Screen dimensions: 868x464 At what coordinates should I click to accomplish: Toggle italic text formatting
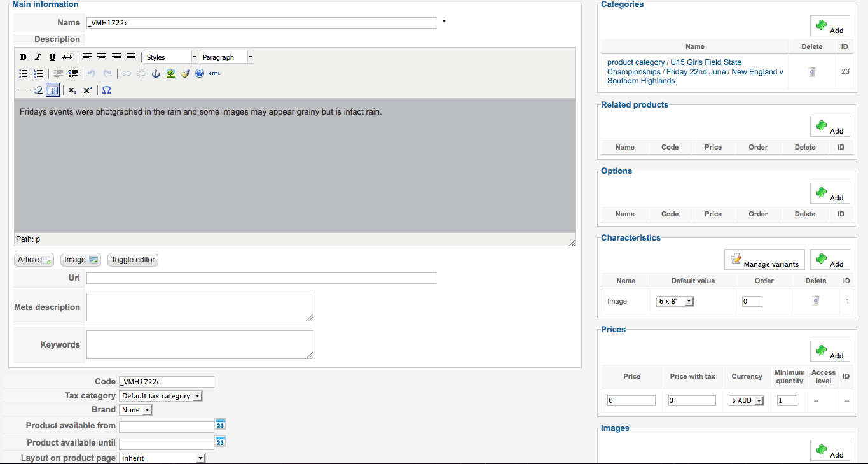point(38,57)
